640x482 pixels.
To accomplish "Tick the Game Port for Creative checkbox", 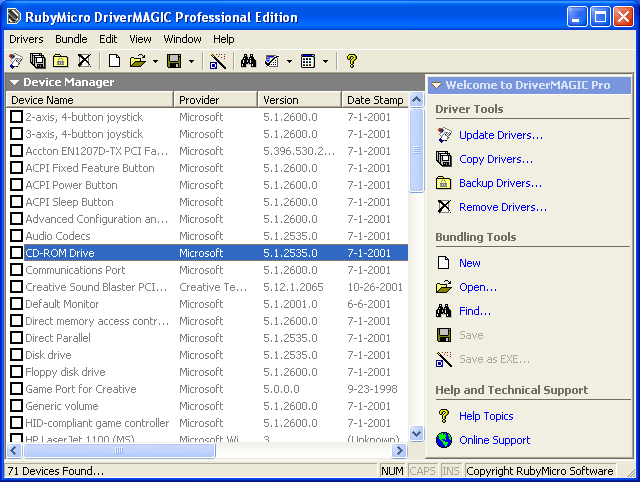I will click(16, 389).
